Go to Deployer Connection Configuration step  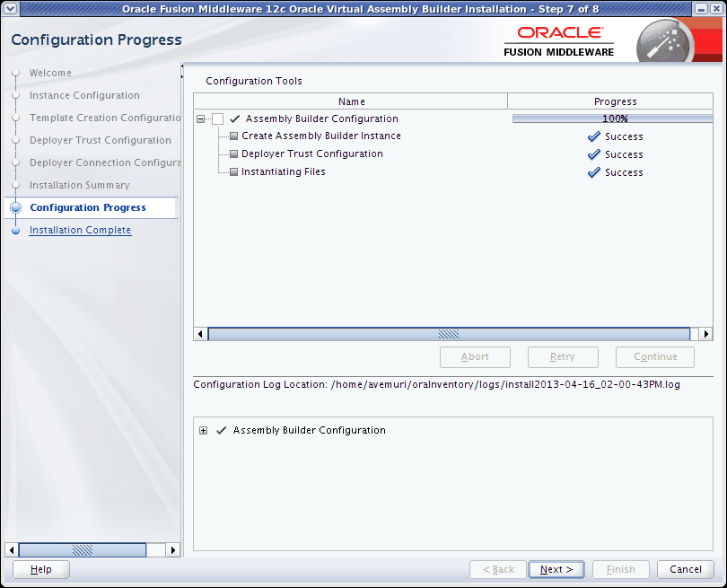[x=105, y=162]
